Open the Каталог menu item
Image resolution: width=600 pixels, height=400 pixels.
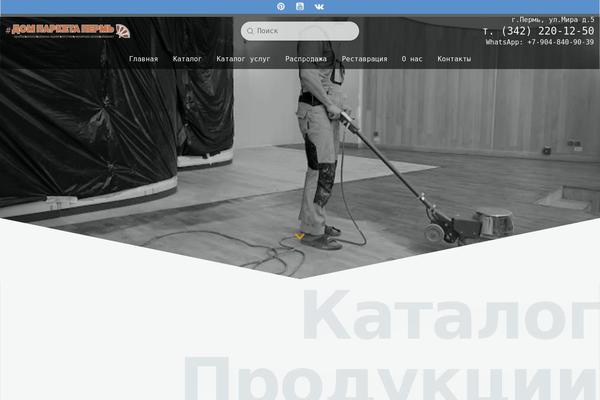click(187, 59)
